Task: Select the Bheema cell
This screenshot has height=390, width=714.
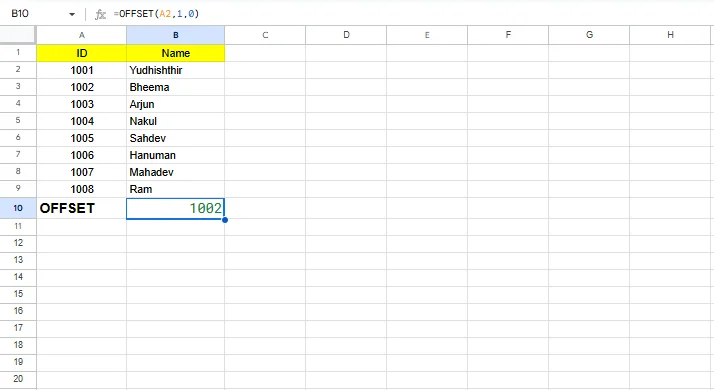Action: pos(175,87)
